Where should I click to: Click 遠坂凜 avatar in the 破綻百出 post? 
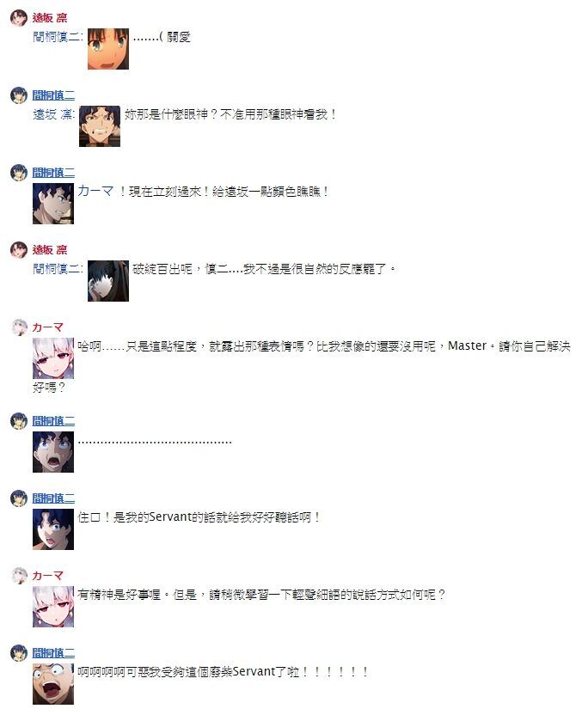[19, 249]
